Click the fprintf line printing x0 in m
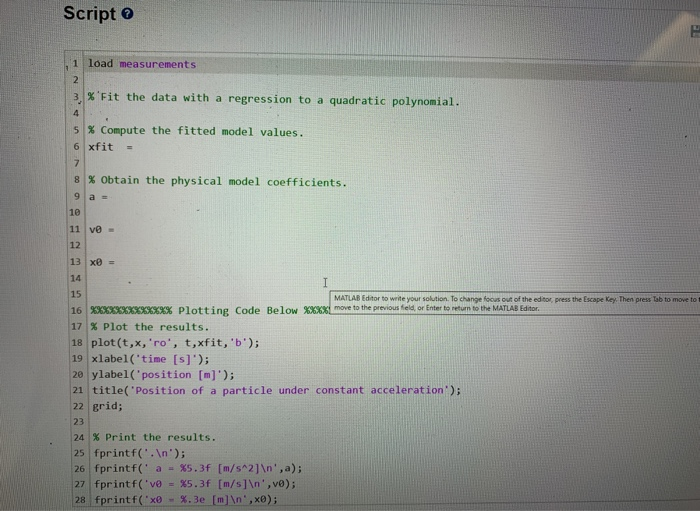The height and width of the screenshot is (511, 700). click(186, 499)
